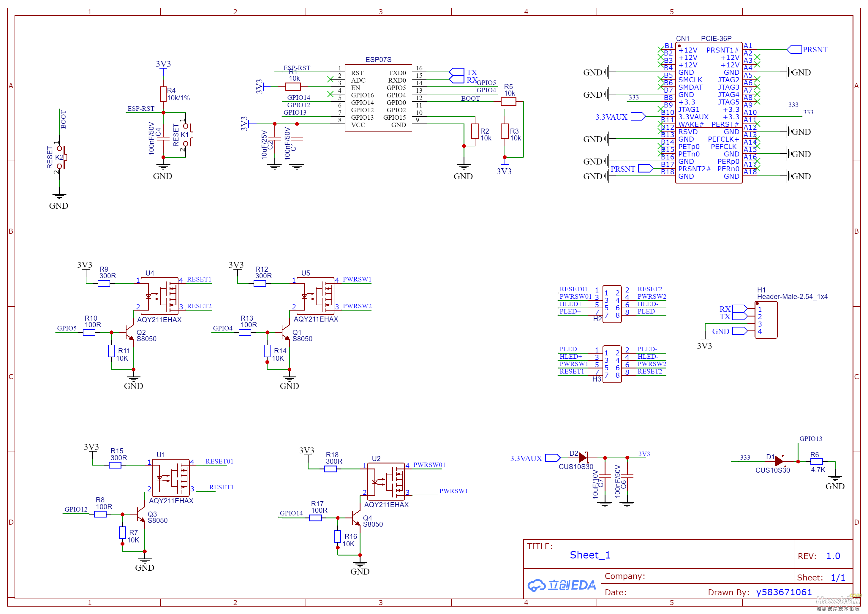868x614 pixels.
Task: Click the RESET01 label on H2
Action: (573, 289)
